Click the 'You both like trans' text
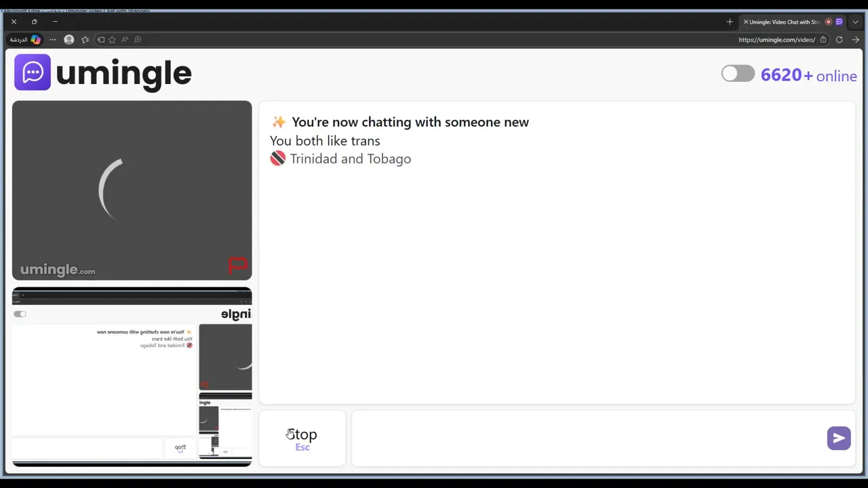 click(x=325, y=141)
